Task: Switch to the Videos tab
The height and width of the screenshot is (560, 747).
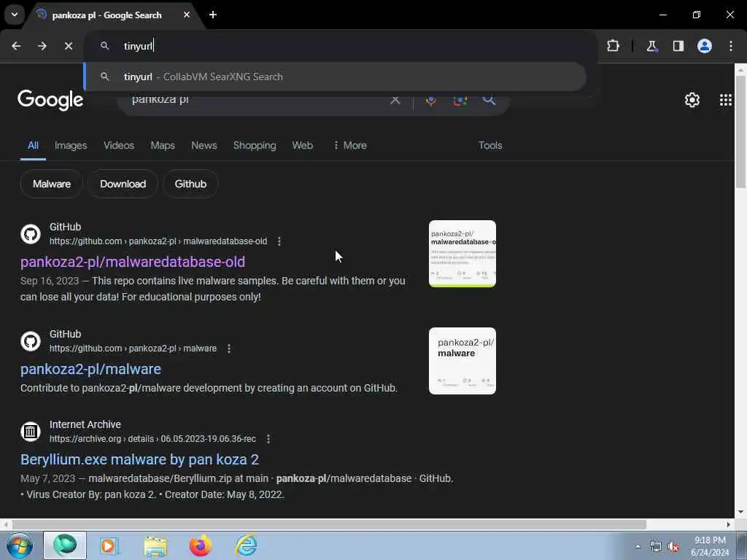Action: tap(119, 145)
